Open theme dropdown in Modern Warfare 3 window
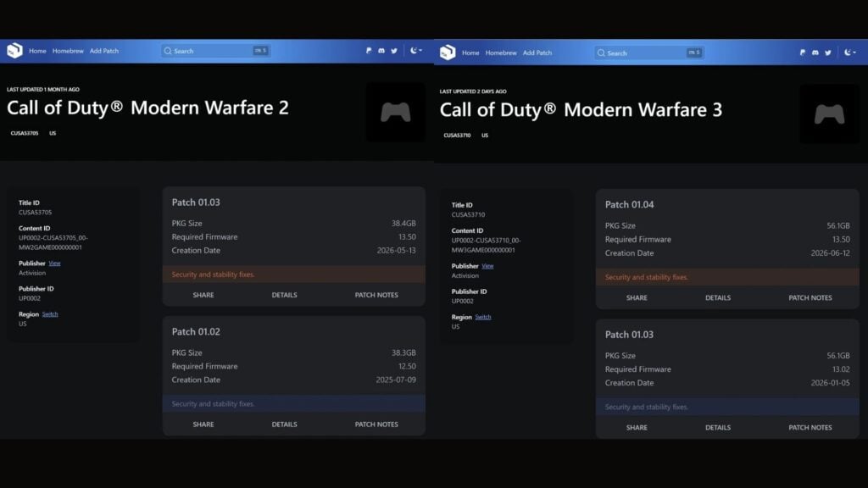This screenshot has width=868, height=488. (x=850, y=53)
